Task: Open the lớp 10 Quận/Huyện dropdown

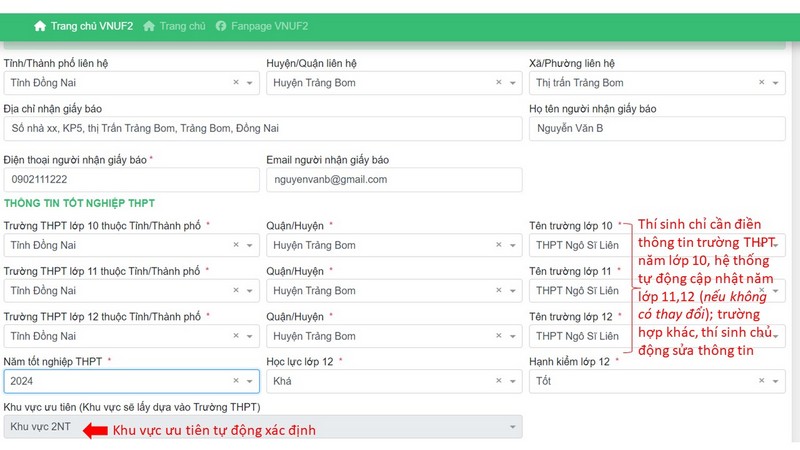Action: click(512, 245)
